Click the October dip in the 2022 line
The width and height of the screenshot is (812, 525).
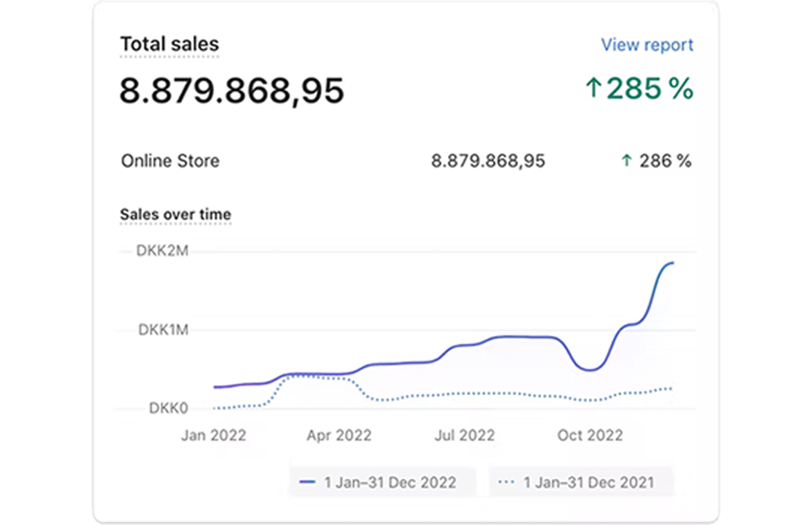click(x=591, y=369)
